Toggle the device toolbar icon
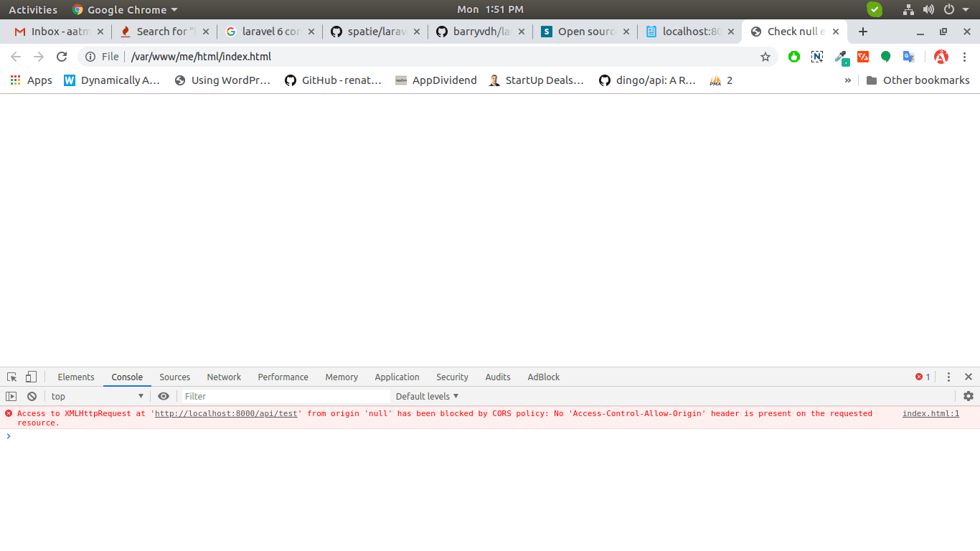 pyautogui.click(x=31, y=377)
